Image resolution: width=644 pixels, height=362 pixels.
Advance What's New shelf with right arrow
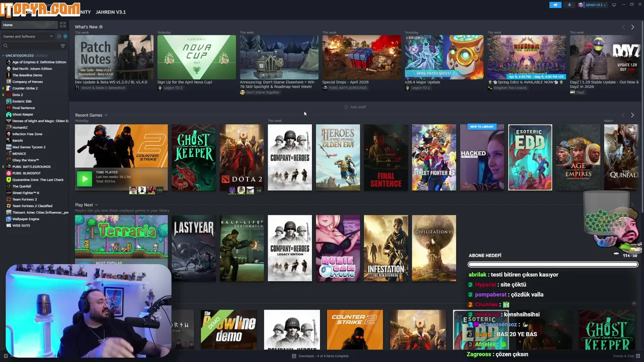pyautogui.click(x=632, y=27)
